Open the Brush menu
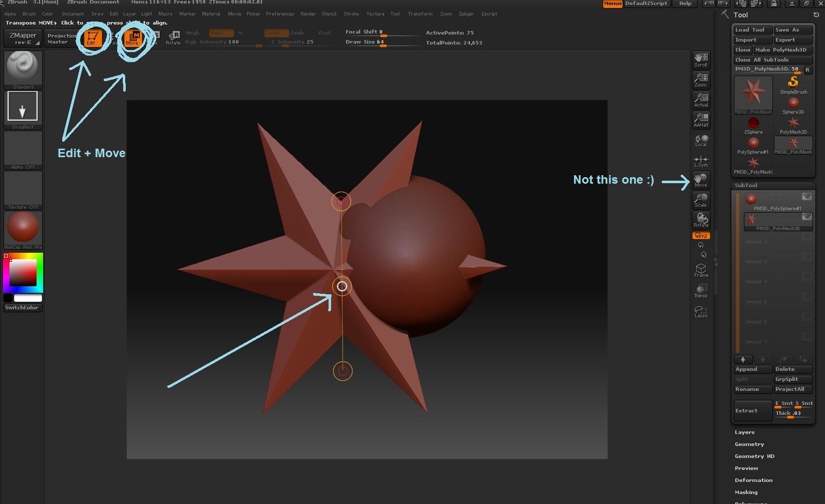The image size is (825, 504). coord(29,14)
